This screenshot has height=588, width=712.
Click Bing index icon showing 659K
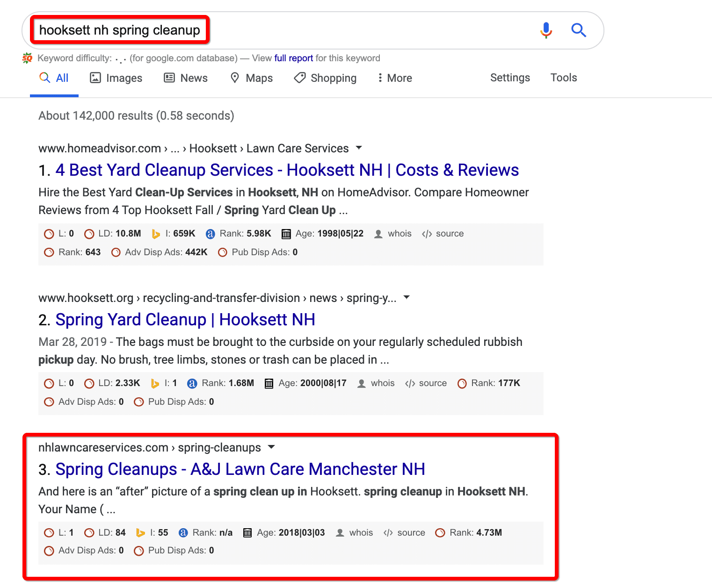[156, 234]
